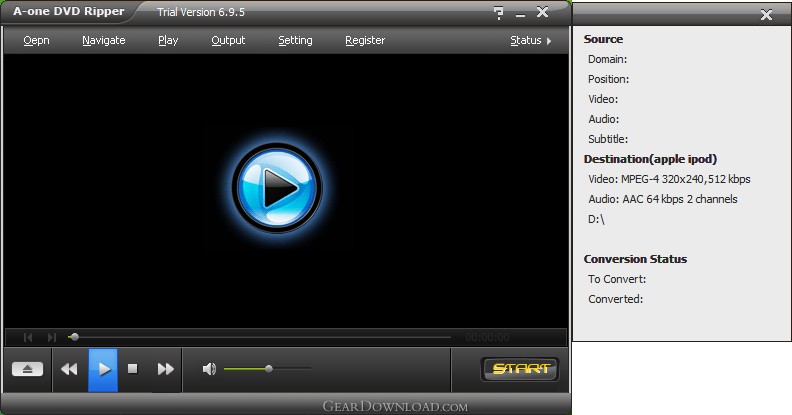The image size is (792, 415).
Task: Click Audio: AAC 64 kbps 2 channels
Action: 663,199
